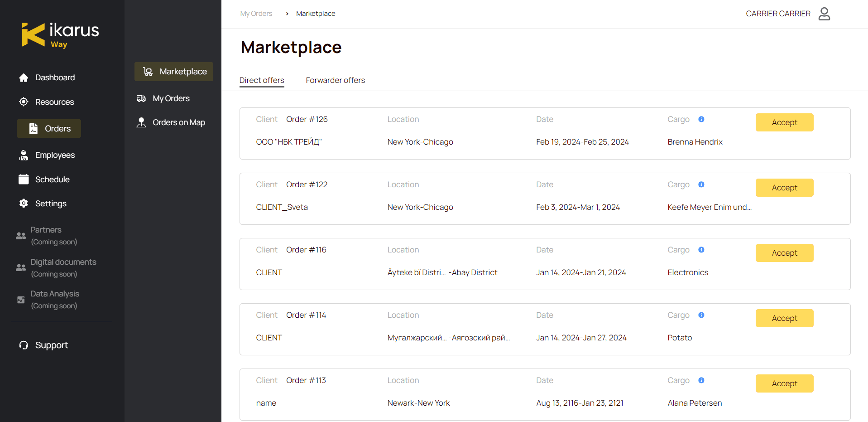Image resolution: width=868 pixels, height=422 pixels.
Task: Click cargo text Keefe Meyer Enim und...
Action: pyautogui.click(x=710, y=207)
